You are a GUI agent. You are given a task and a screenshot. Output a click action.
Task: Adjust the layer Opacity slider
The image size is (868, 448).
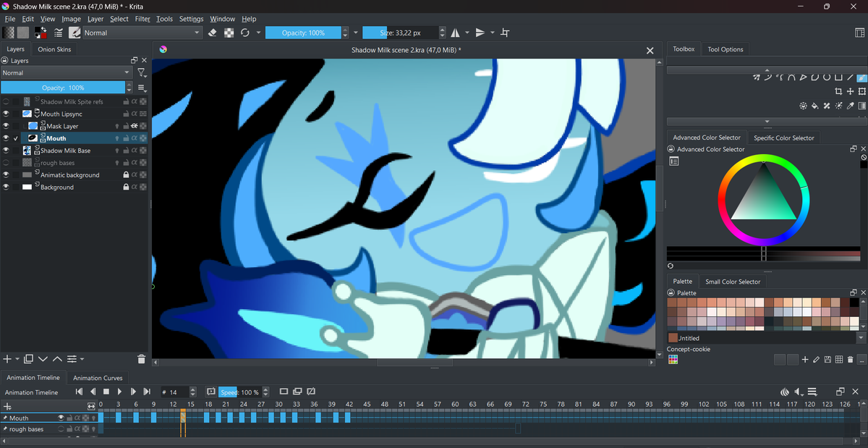tap(63, 88)
